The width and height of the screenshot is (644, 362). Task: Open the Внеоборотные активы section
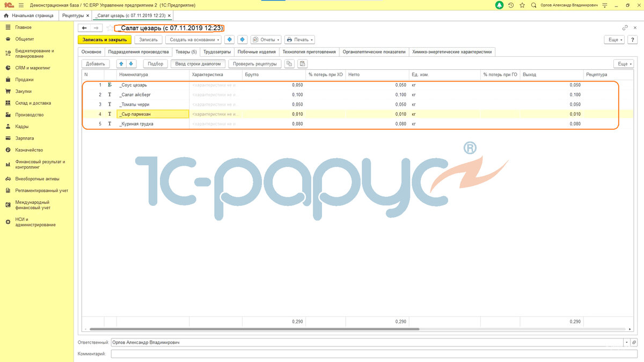pyautogui.click(x=38, y=179)
